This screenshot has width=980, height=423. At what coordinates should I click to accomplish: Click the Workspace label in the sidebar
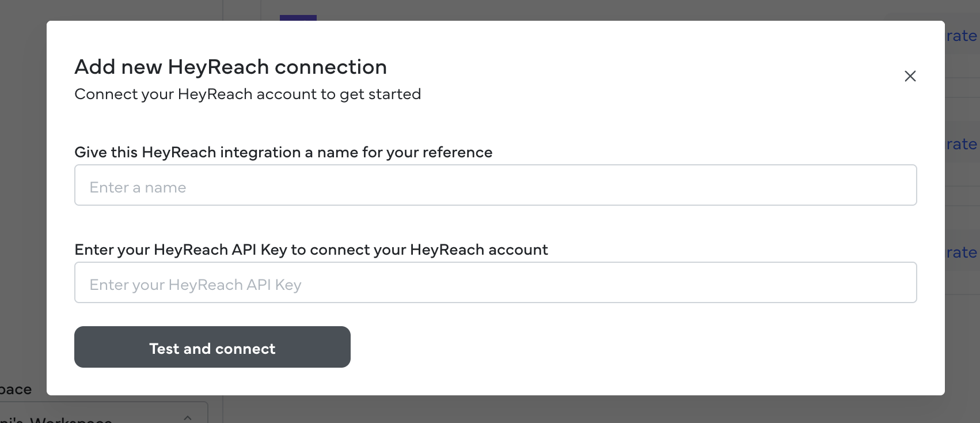[16, 390]
